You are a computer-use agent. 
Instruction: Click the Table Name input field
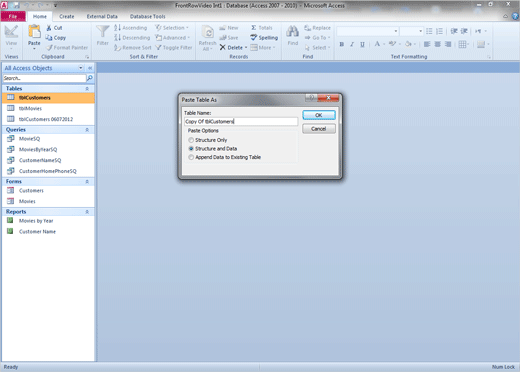coord(241,122)
